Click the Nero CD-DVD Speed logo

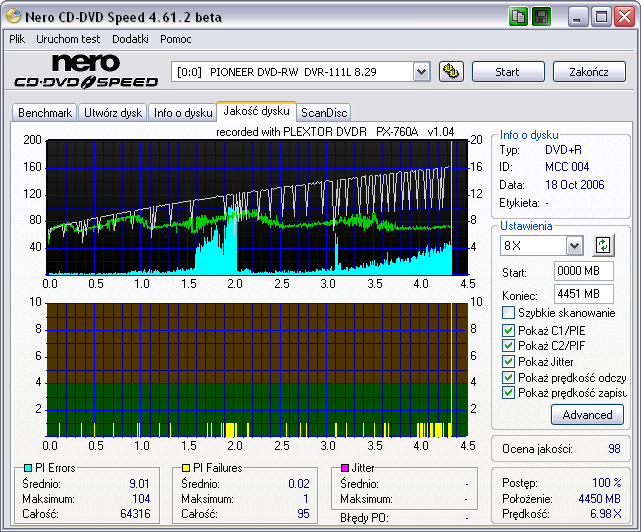point(86,71)
